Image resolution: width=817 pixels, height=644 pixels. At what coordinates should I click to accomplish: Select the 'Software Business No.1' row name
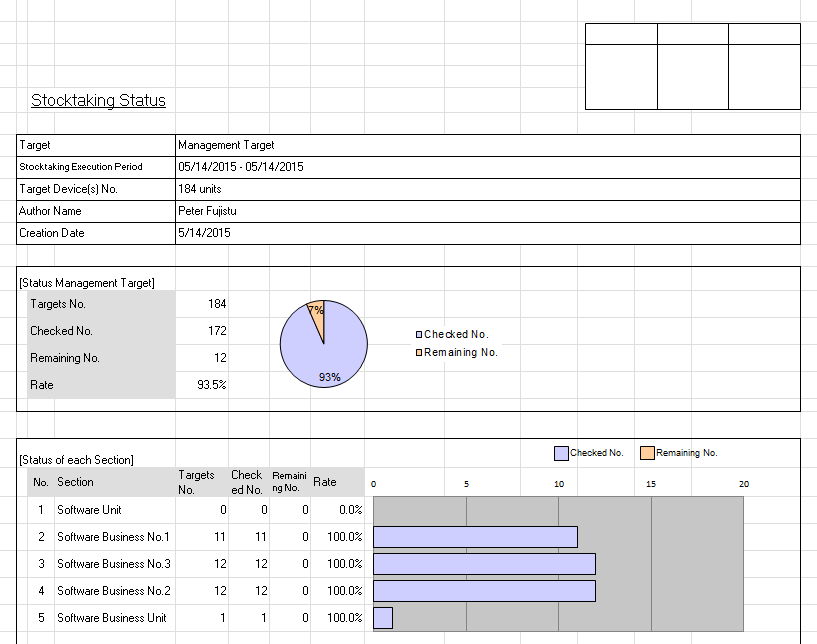pos(114,537)
